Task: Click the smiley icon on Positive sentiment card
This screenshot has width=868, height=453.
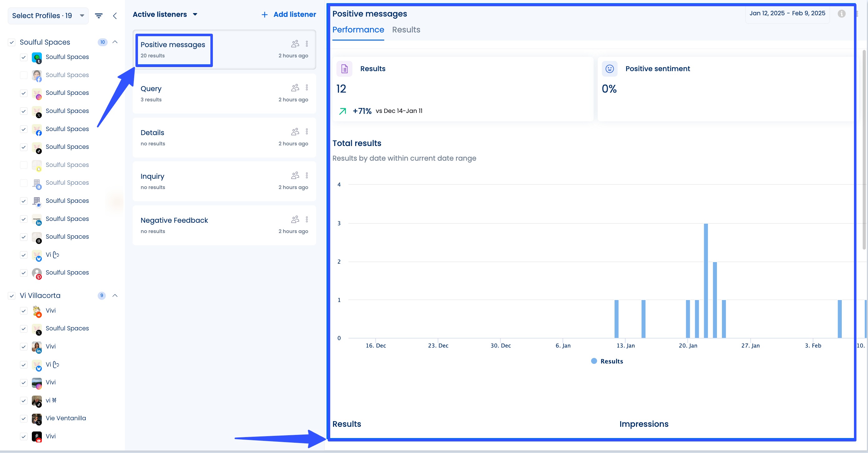Action: 610,69
